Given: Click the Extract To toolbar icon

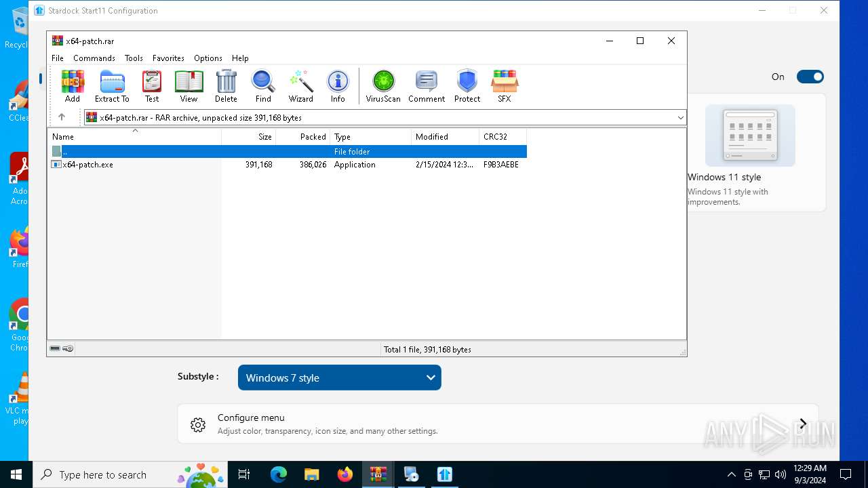Looking at the screenshot, I should click(x=112, y=86).
